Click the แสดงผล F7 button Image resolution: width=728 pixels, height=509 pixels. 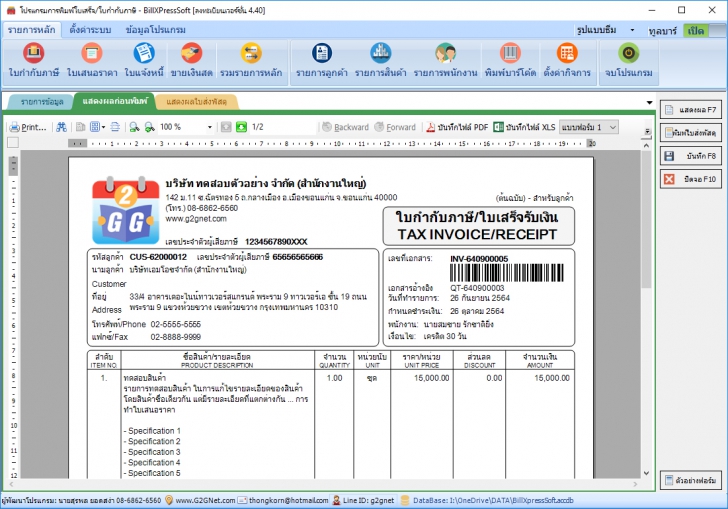(x=691, y=110)
